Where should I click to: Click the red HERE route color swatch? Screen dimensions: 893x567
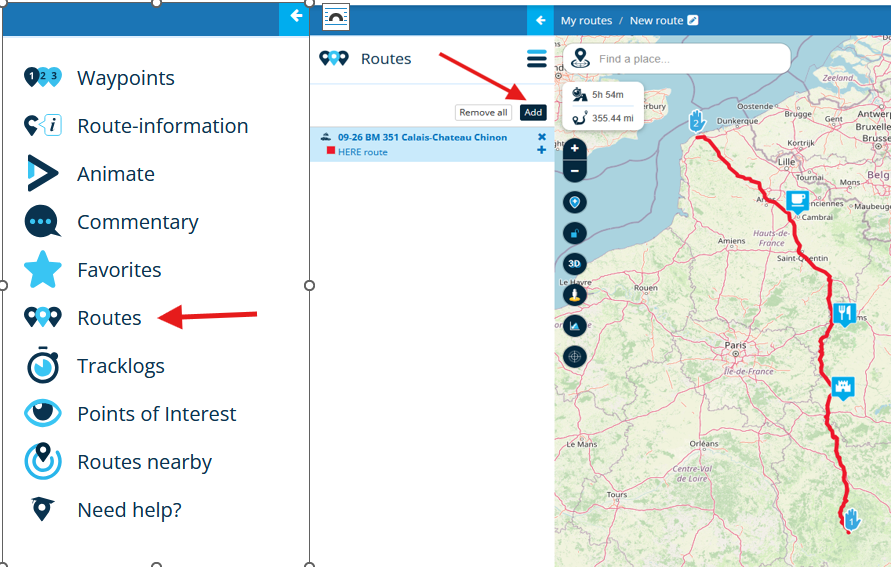pyautogui.click(x=330, y=151)
